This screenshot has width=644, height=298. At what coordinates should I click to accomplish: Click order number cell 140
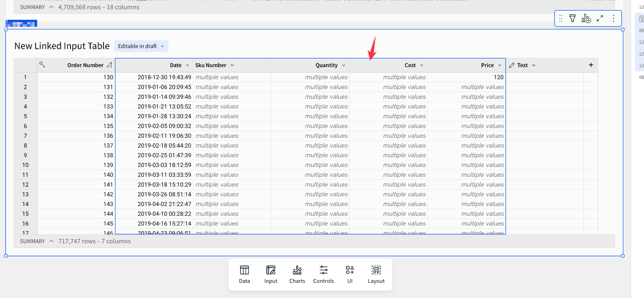76,175
